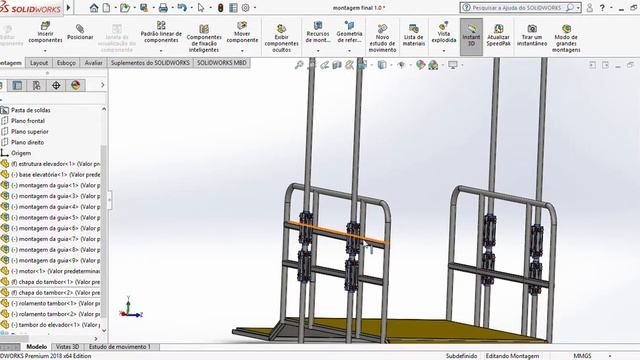
Task: Expand more manager tabs chevron
Action: (102, 85)
